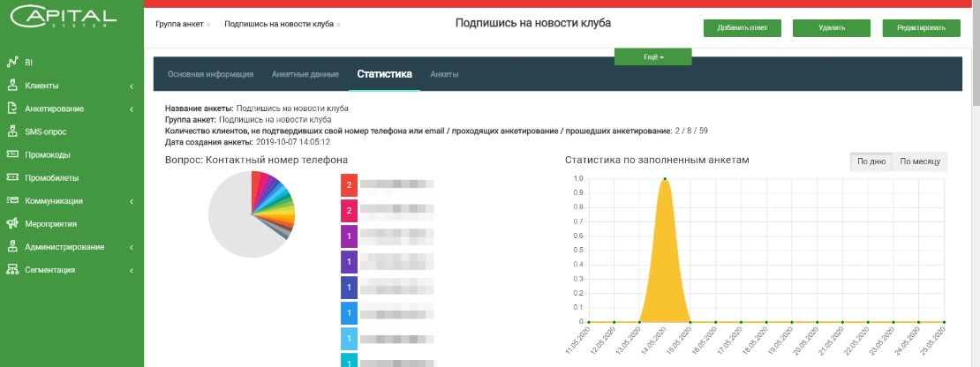
Task: Click the first red legend swatch
Action: coord(349,184)
